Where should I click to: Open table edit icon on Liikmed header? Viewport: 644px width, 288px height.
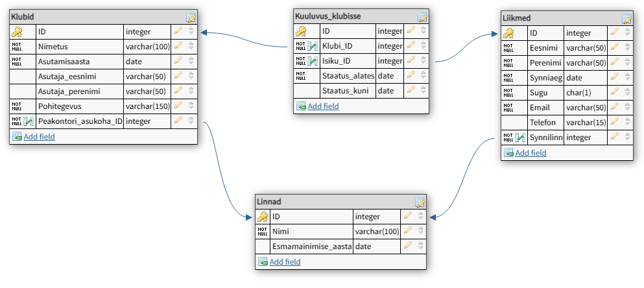pyautogui.click(x=626, y=19)
